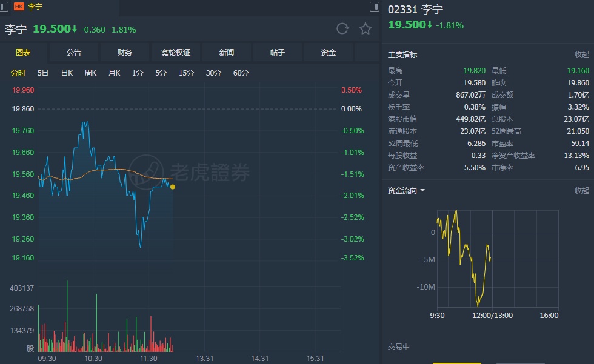The height and width of the screenshot is (364, 594).
Task: Expand the 资金流向 dropdown
Action: tap(406, 191)
